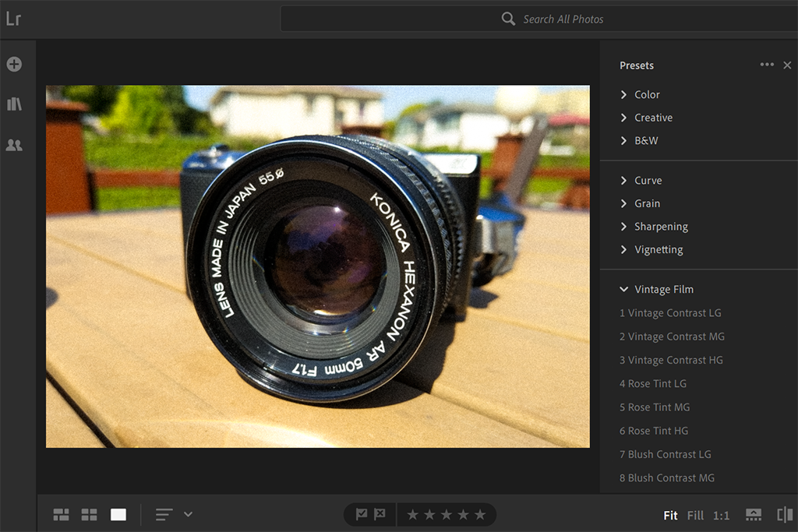This screenshot has height=532, width=798.
Task: Open the My Photos library icon
Action: pyautogui.click(x=14, y=104)
